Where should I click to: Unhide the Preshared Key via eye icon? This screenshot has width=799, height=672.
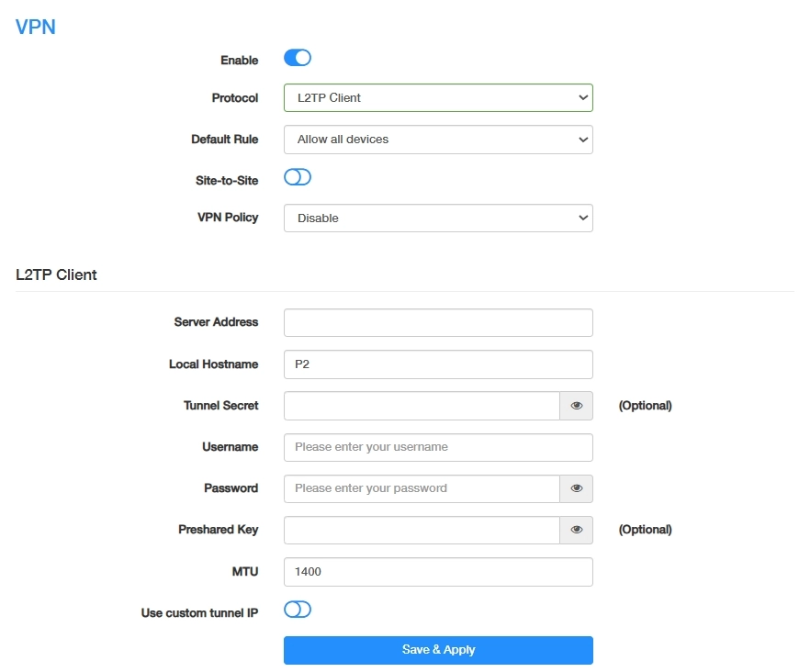coord(576,530)
